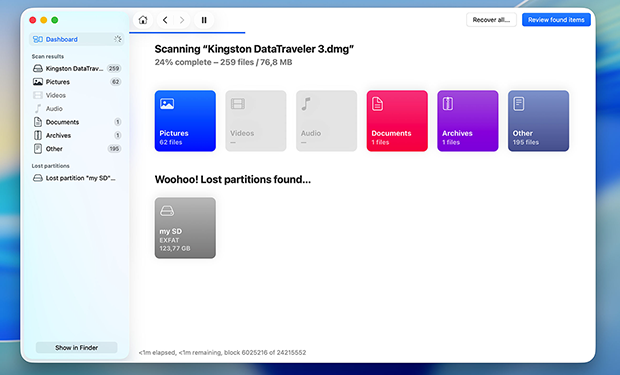Open Archives in the sidebar

(x=76, y=135)
